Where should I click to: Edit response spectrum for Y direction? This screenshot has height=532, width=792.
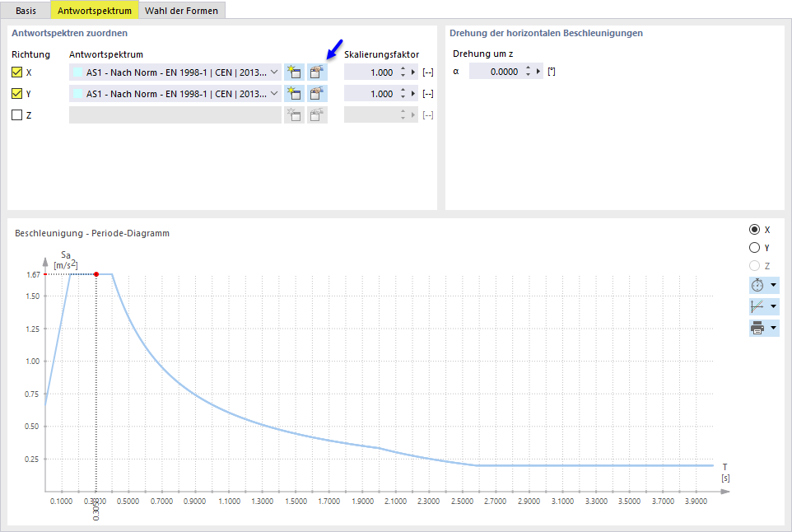[x=317, y=93]
